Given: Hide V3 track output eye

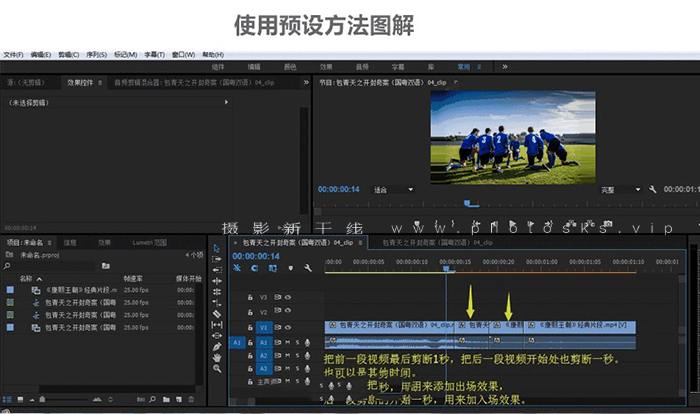Looking at the screenshot, I should tap(288, 297).
